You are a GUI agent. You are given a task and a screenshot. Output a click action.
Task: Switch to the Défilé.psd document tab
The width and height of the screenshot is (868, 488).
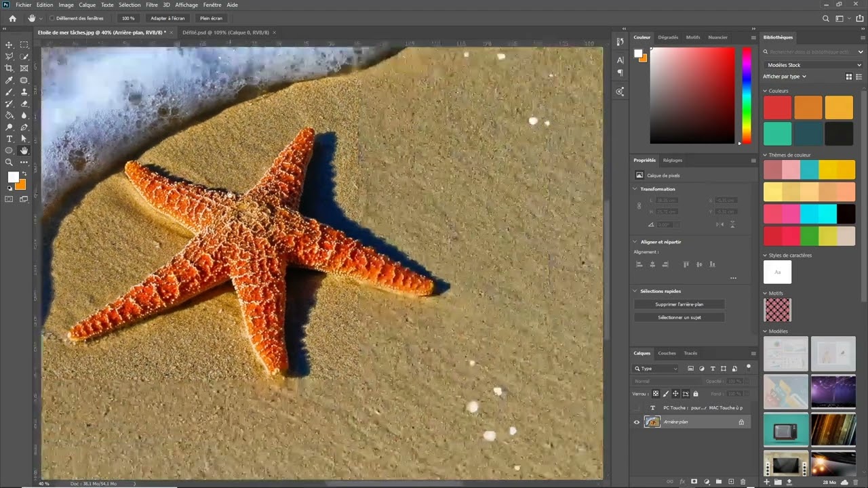click(226, 33)
